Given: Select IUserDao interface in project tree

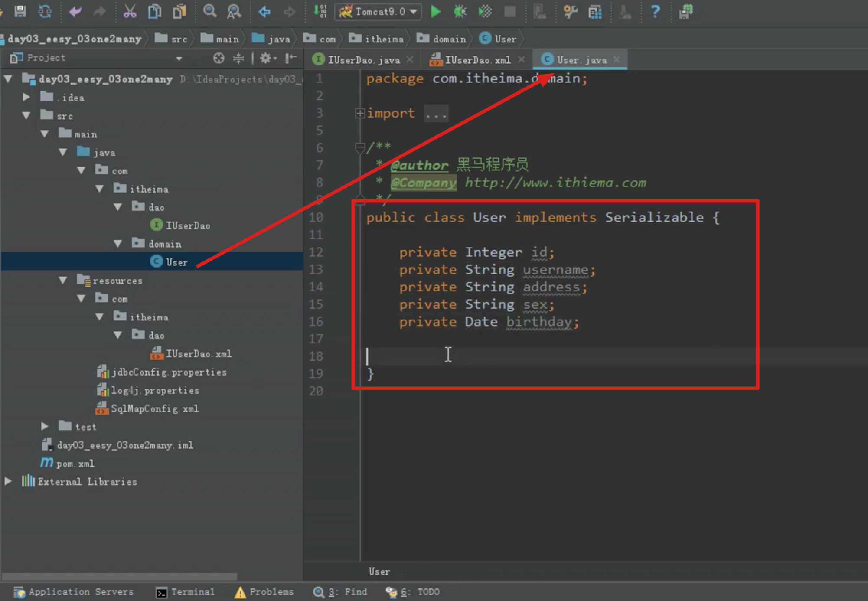Looking at the screenshot, I should click(180, 225).
